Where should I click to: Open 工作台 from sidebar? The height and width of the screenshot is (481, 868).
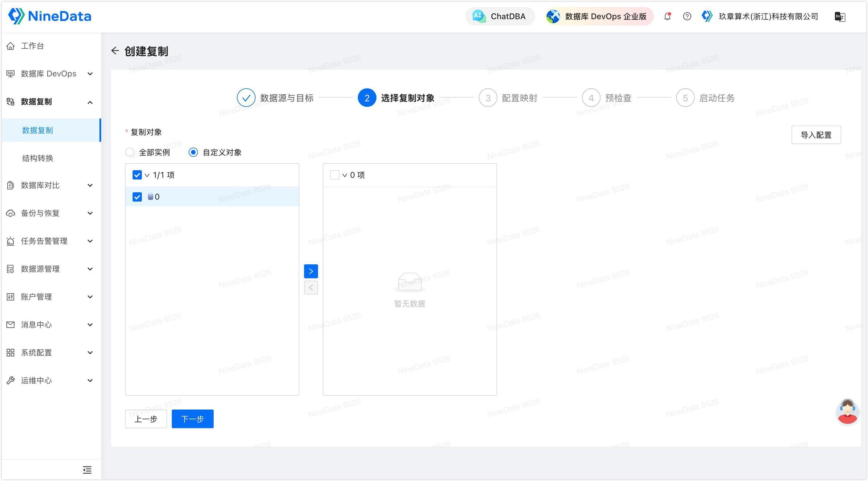[51, 46]
